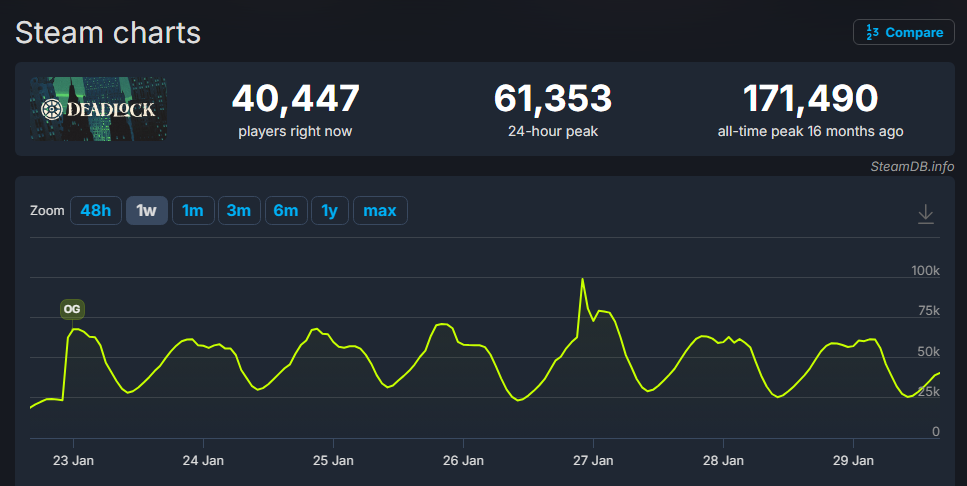Image resolution: width=967 pixels, height=486 pixels.
Task: Set zoom range to 48h
Action: (96, 210)
